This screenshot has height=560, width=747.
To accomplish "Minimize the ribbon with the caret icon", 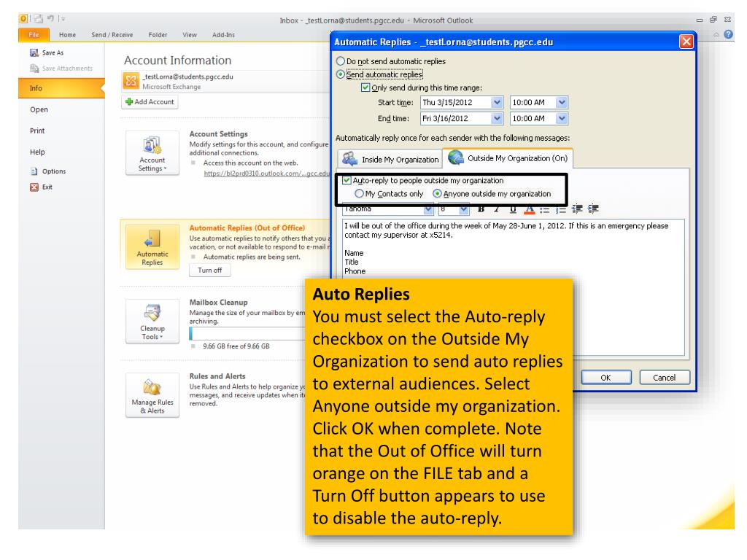I will [716, 35].
